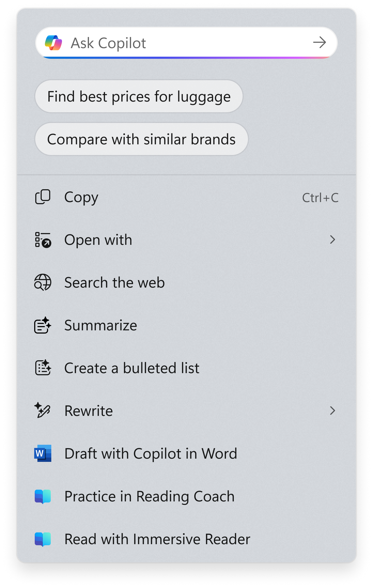Viewport: 373px width, 588px height.
Task: Click the bulleted list icon
Action: click(43, 368)
